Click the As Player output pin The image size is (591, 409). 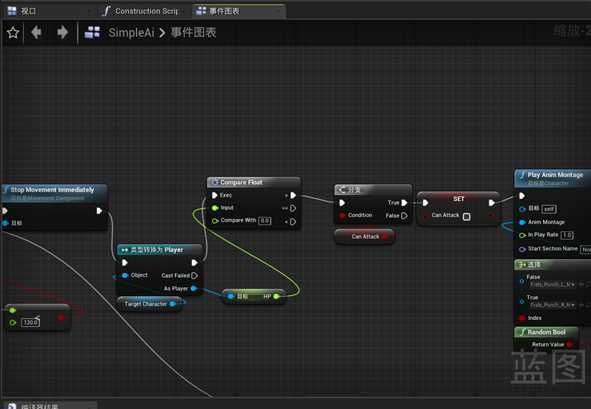click(x=194, y=288)
